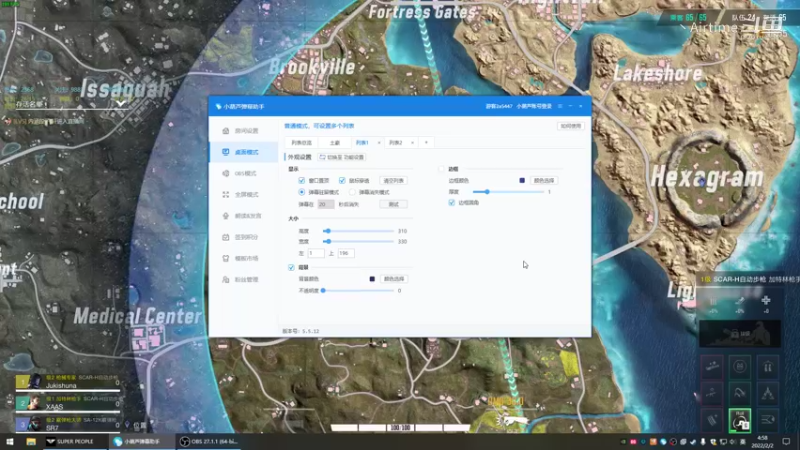Screen dimensions: 800x450
Task: Click the Steam icon in system tray
Action: (693, 442)
